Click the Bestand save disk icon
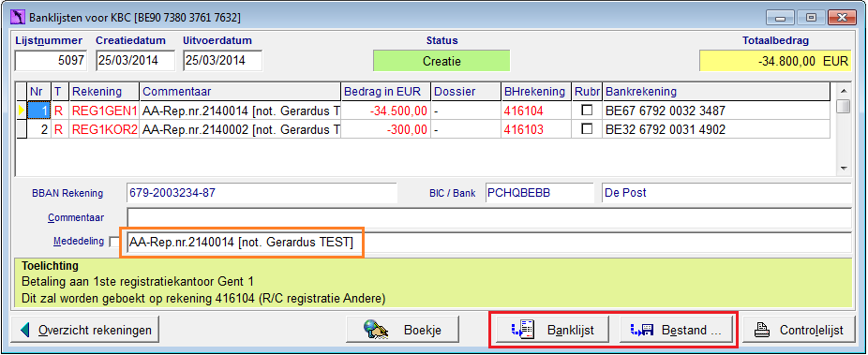 tap(643, 331)
